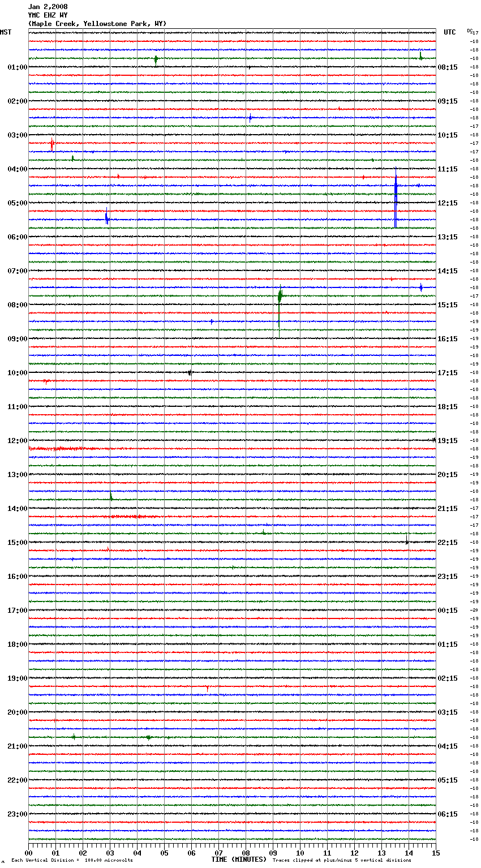This screenshot has width=481, height=868.
Task: Click the 08:15 UTC time label
Action: click(448, 67)
